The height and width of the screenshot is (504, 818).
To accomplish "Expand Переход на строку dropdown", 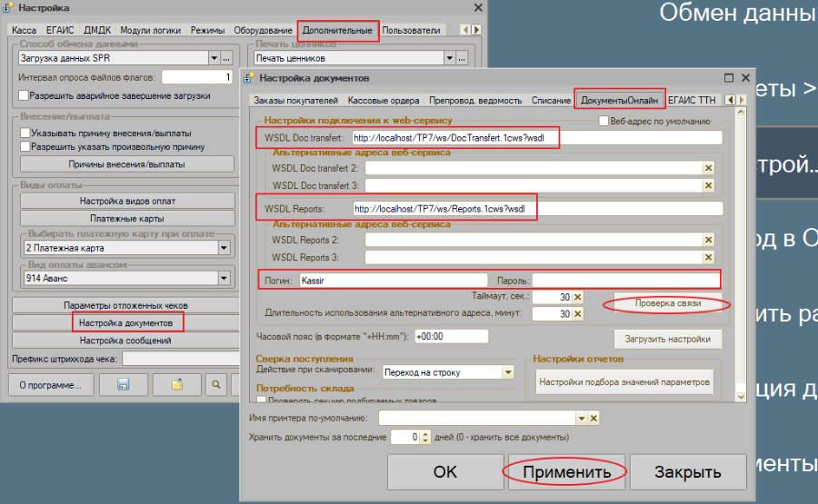I will 508,372.
